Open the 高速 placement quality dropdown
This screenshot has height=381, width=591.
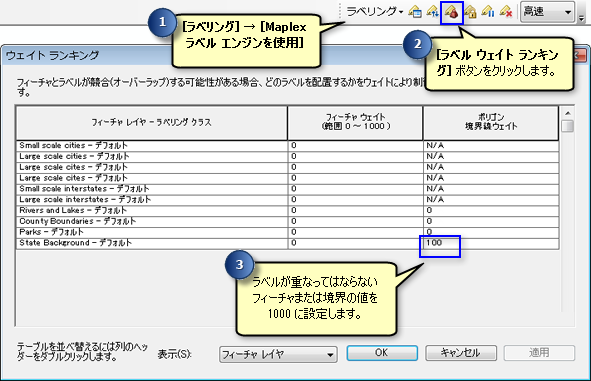pos(547,12)
